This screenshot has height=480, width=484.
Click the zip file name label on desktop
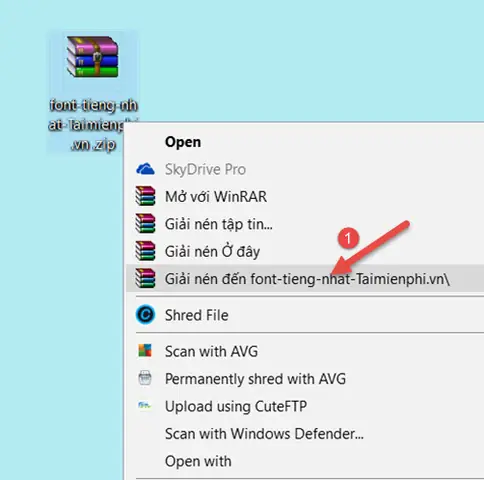click(x=93, y=125)
